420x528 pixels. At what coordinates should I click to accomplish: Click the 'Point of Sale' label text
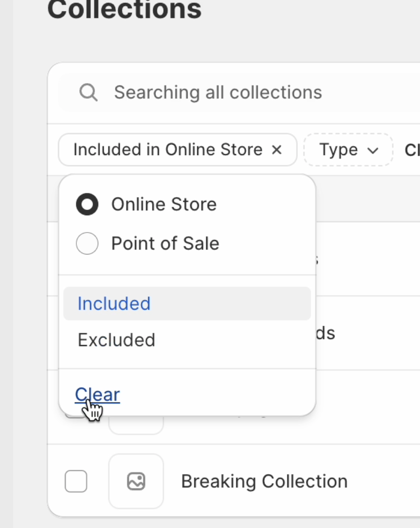click(x=165, y=243)
